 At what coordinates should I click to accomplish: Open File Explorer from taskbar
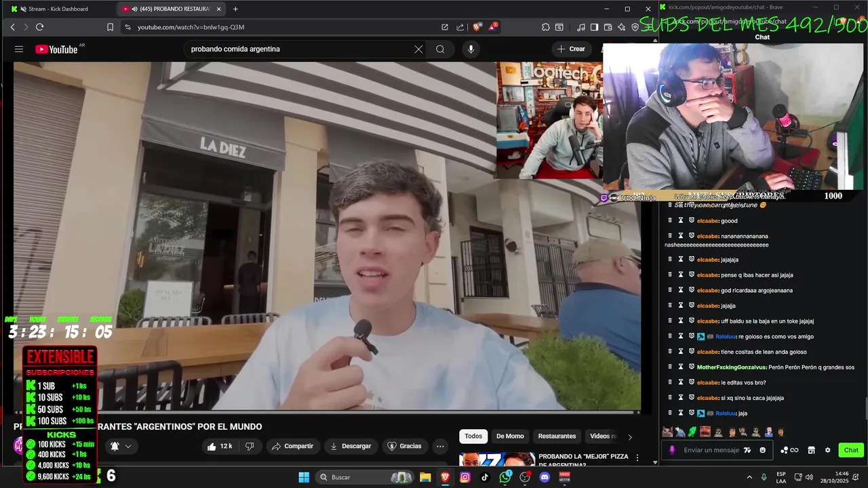click(425, 477)
